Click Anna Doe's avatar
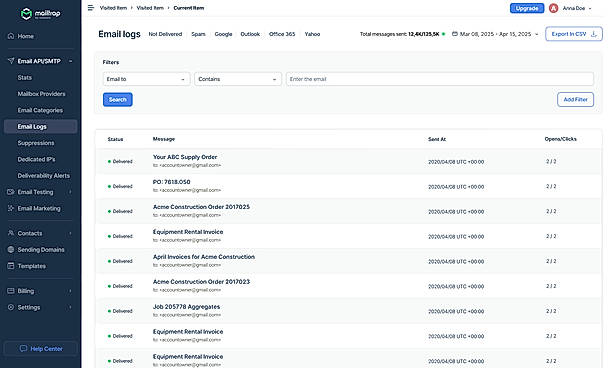This screenshot has height=368, width=615. click(x=553, y=8)
